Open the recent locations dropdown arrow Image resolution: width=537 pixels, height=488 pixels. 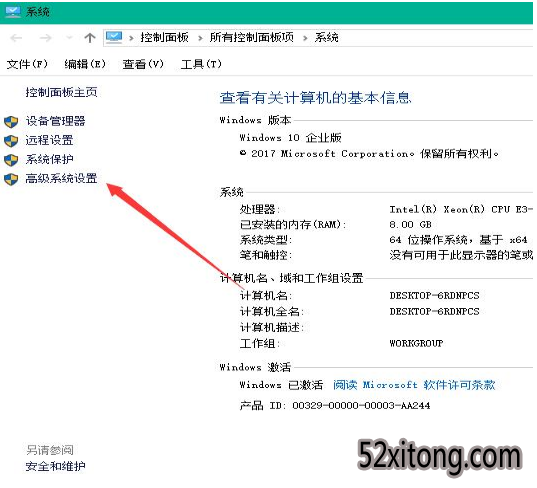pyautogui.click(x=70, y=37)
